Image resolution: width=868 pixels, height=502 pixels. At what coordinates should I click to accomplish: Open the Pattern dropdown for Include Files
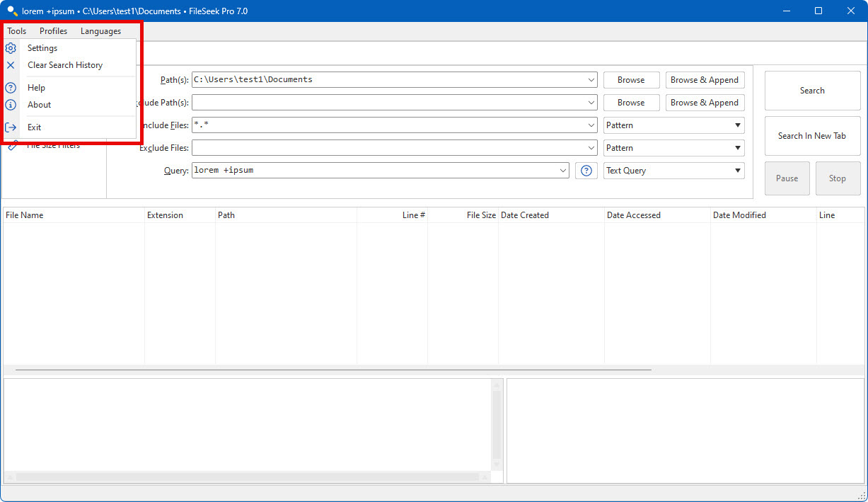674,125
